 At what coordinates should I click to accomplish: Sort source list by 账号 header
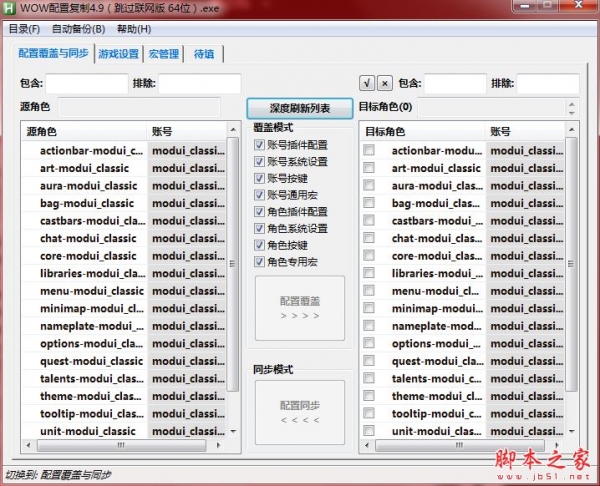tap(187, 132)
